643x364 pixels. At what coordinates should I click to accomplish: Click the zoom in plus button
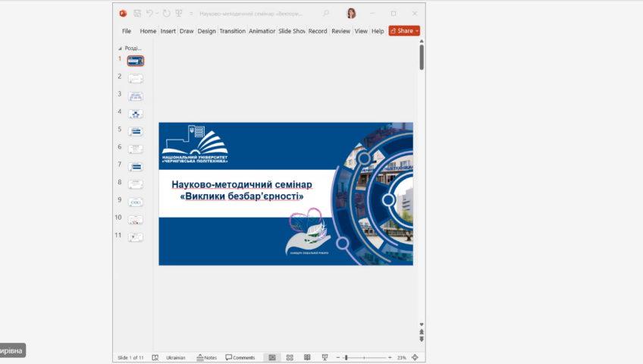[x=390, y=358]
